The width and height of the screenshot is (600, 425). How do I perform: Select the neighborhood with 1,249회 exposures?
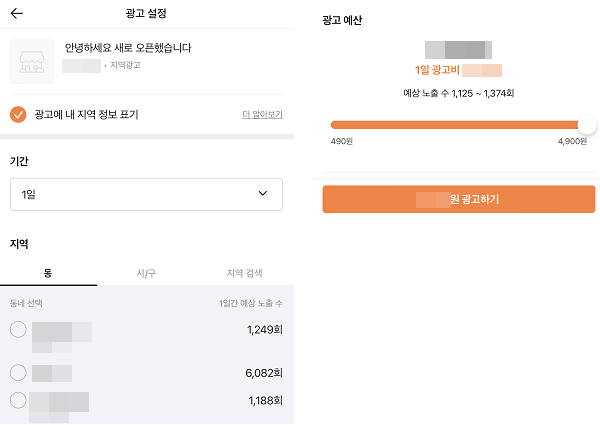click(18, 329)
